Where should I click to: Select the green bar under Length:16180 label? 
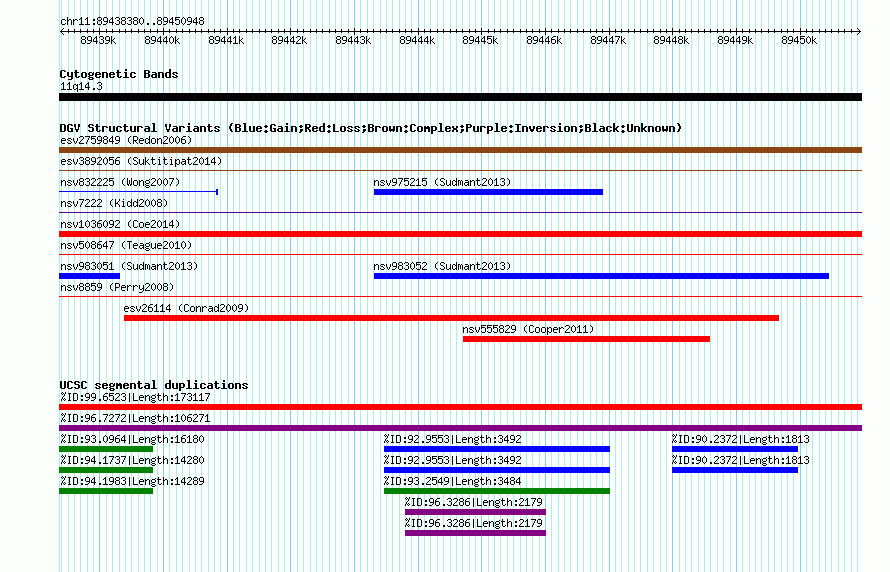(x=106, y=449)
